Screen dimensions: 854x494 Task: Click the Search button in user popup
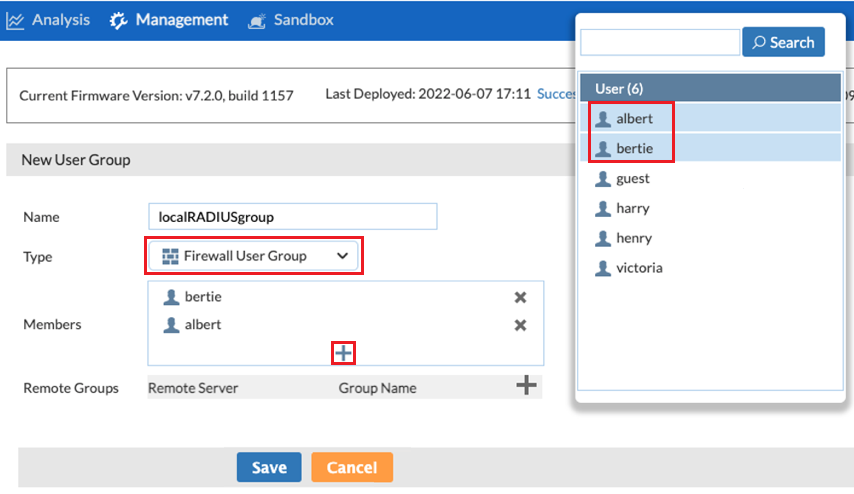click(x=783, y=42)
